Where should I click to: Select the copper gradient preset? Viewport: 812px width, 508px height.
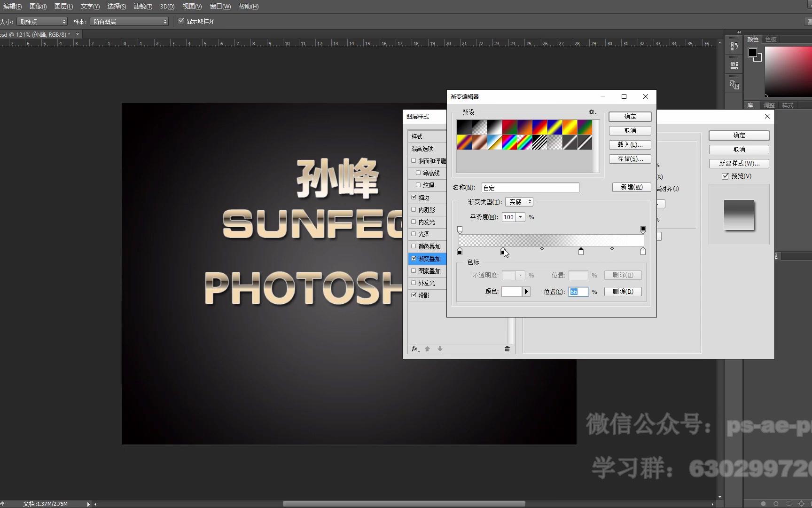(x=479, y=142)
